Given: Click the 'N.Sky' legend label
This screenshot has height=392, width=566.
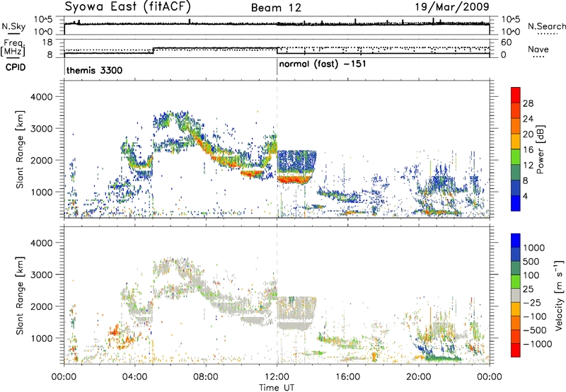Looking at the screenshot, I should pyautogui.click(x=13, y=26).
